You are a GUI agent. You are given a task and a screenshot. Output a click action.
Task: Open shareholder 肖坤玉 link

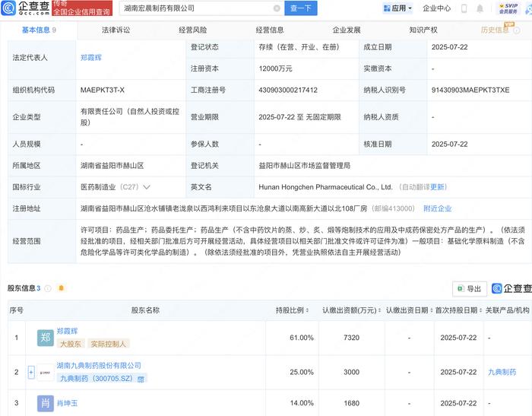pyautogui.click(x=67, y=403)
